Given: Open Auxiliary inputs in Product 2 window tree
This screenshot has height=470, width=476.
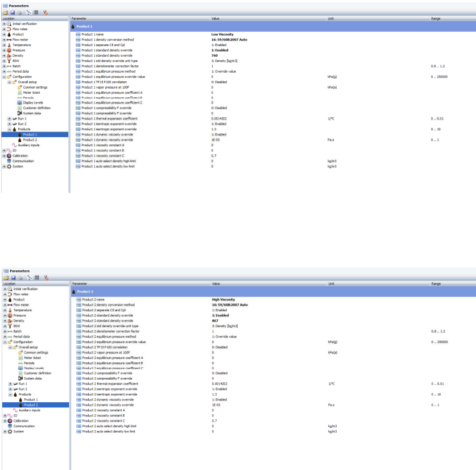Looking at the screenshot, I should [30, 410].
